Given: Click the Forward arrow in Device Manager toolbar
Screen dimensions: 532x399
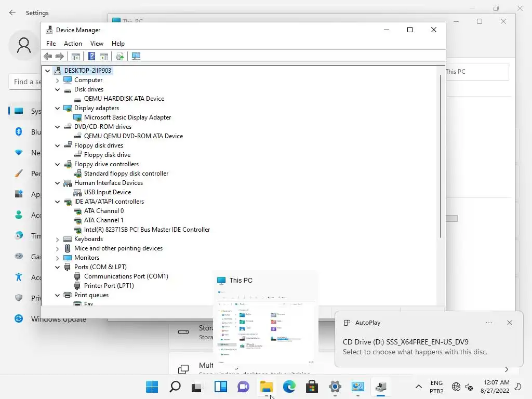Looking at the screenshot, I should [x=60, y=56].
